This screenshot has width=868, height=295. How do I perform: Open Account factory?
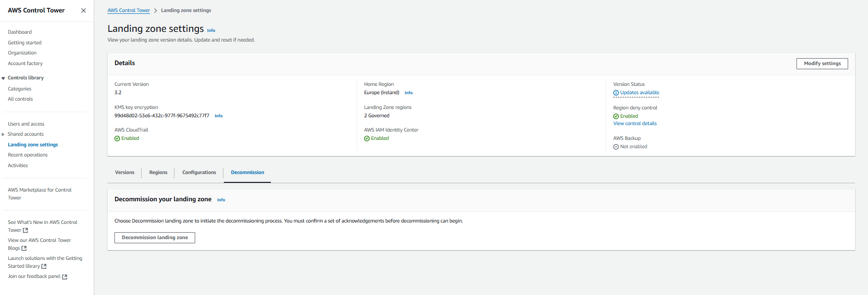tap(25, 63)
